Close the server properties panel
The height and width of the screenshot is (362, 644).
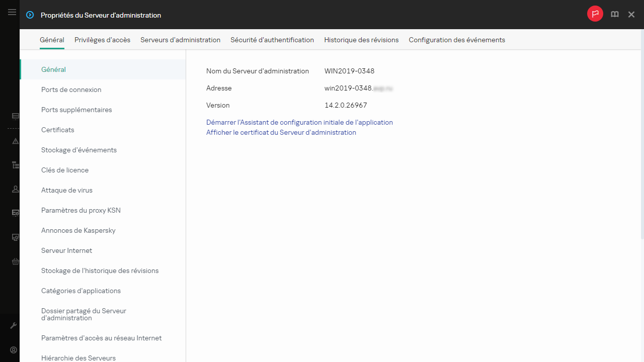click(x=631, y=15)
